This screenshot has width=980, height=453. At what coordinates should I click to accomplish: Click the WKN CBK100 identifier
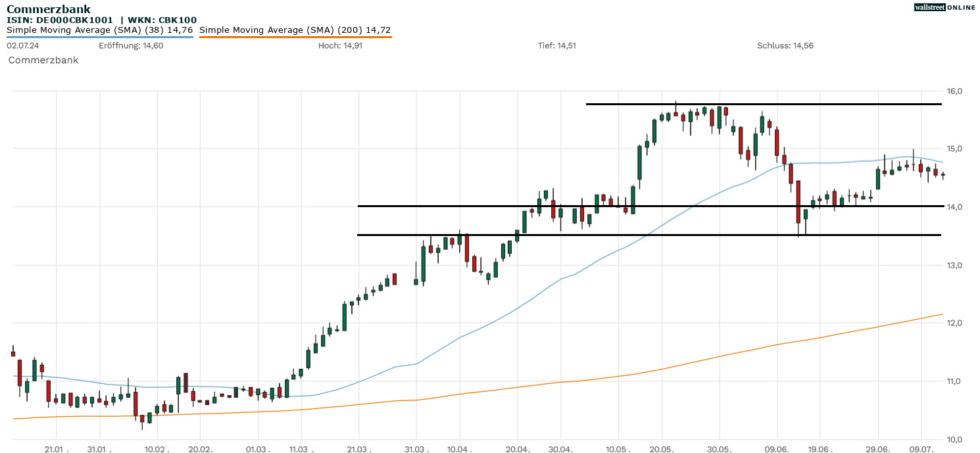[162, 20]
